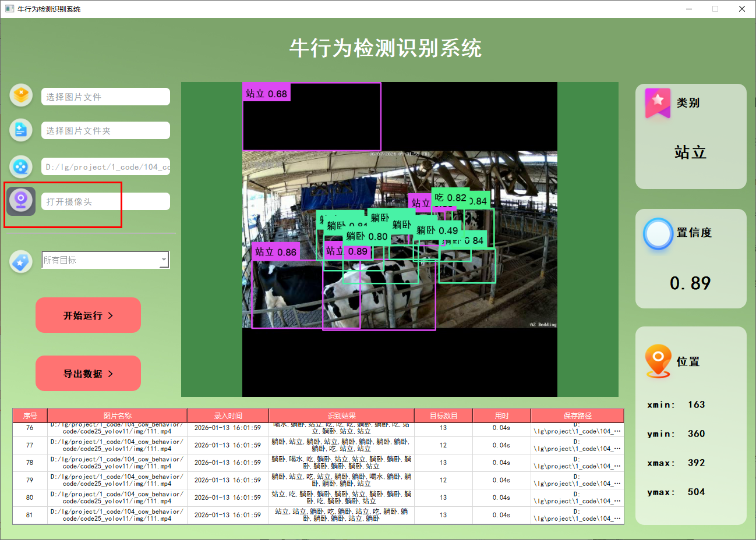
Task: Click the 站立 0.86 detection label
Action: coord(276,252)
